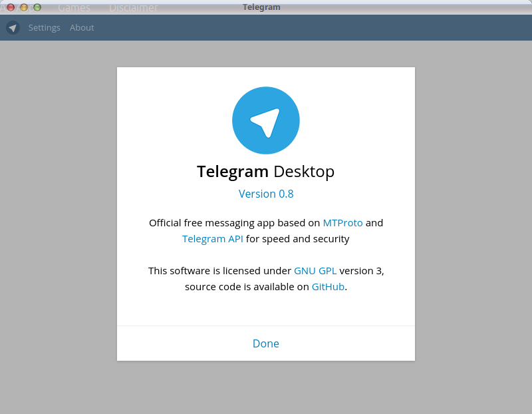This screenshot has height=414, width=532.
Task: Click the red close window button
Action: (11, 7)
